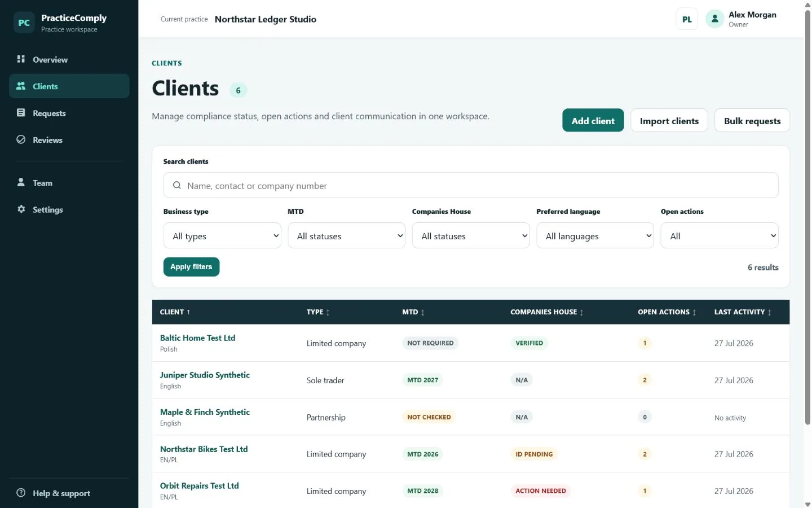
Task: Click the Reviews checkmark icon in sidebar
Action: point(21,139)
